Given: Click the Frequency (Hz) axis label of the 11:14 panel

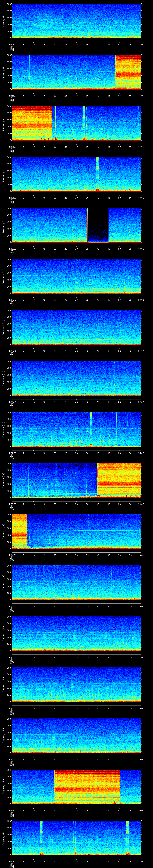Looking at the screenshot, I should click(4, 21).
